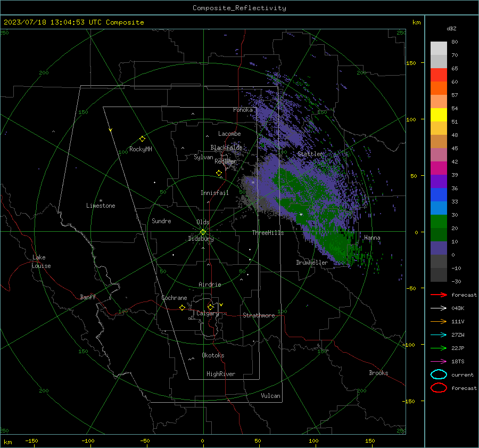Click the yellow diamond marker near Cochrane
The width and height of the screenshot is (479, 448).
[x=183, y=308]
